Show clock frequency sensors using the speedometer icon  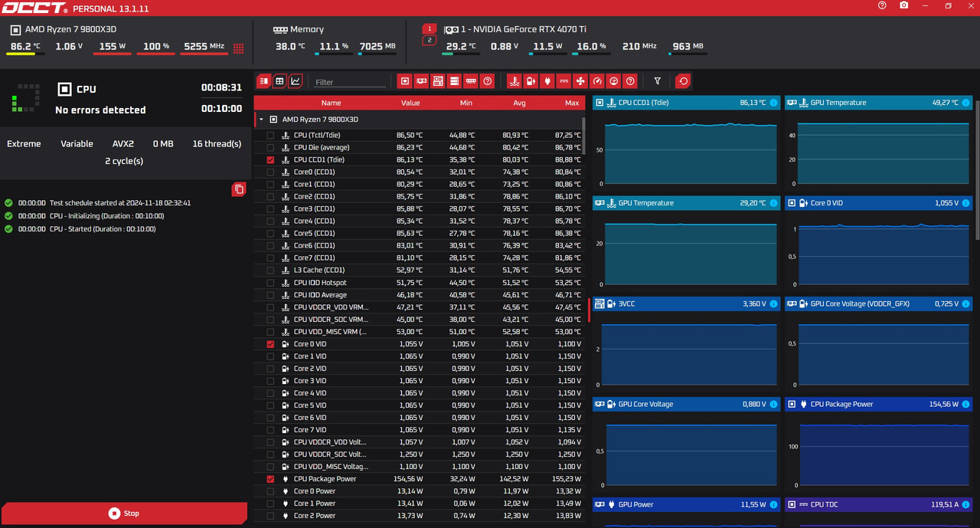pyautogui.click(x=597, y=80)
